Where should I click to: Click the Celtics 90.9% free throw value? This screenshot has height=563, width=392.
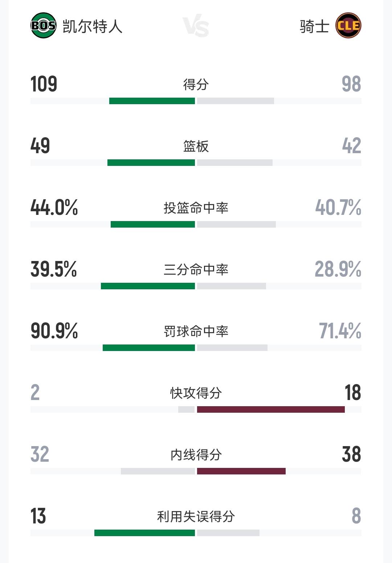[x=54, y=331]
